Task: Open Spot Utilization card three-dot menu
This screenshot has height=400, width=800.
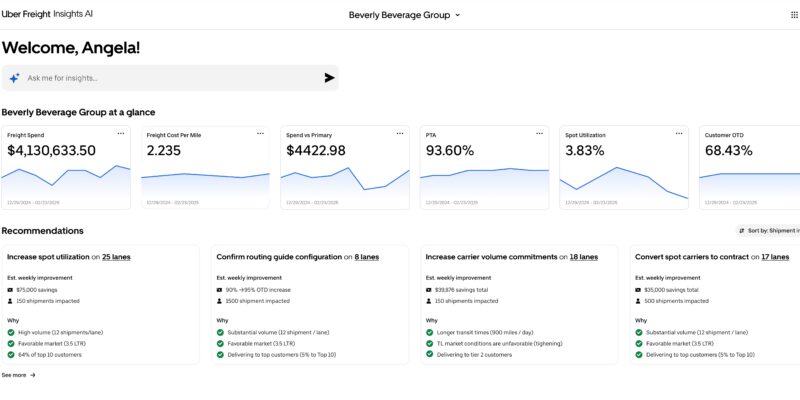Action: coord(679,134)
